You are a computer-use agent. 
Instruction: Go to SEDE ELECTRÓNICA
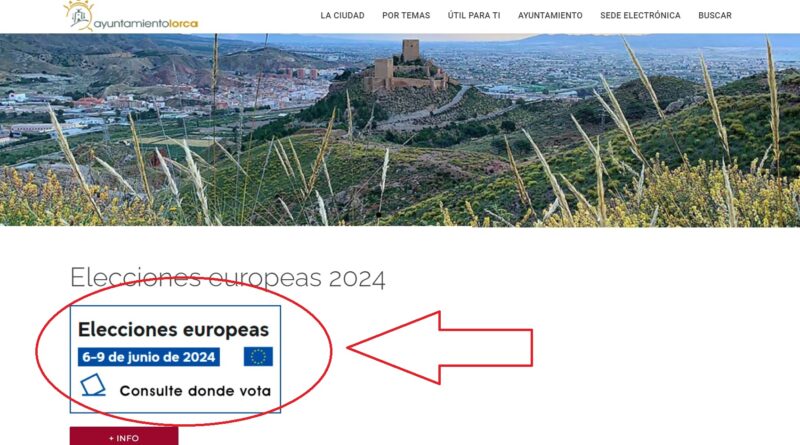[x=640, y=16]
